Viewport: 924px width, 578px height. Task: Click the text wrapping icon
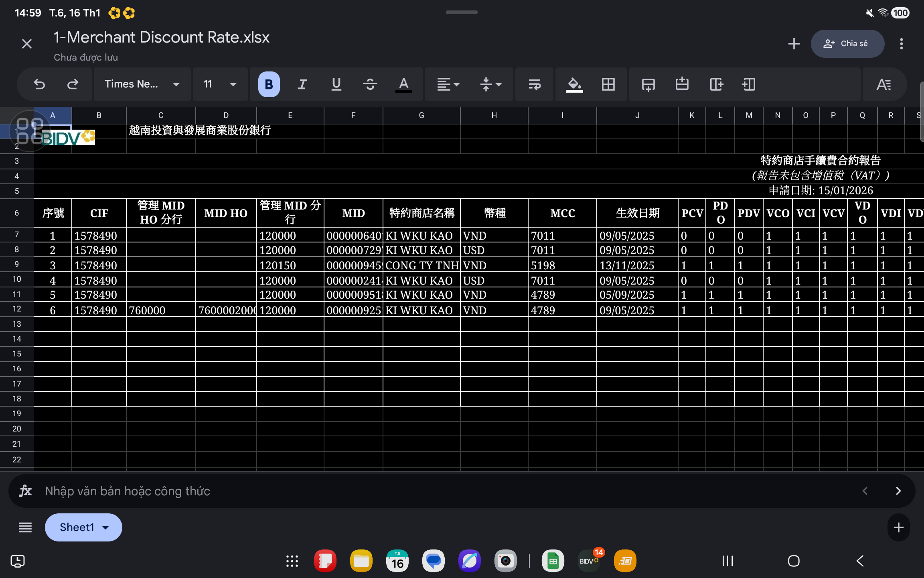535,84
